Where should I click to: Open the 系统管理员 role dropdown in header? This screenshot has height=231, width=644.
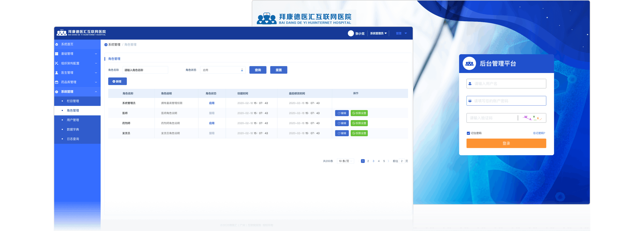click(378, 33)
